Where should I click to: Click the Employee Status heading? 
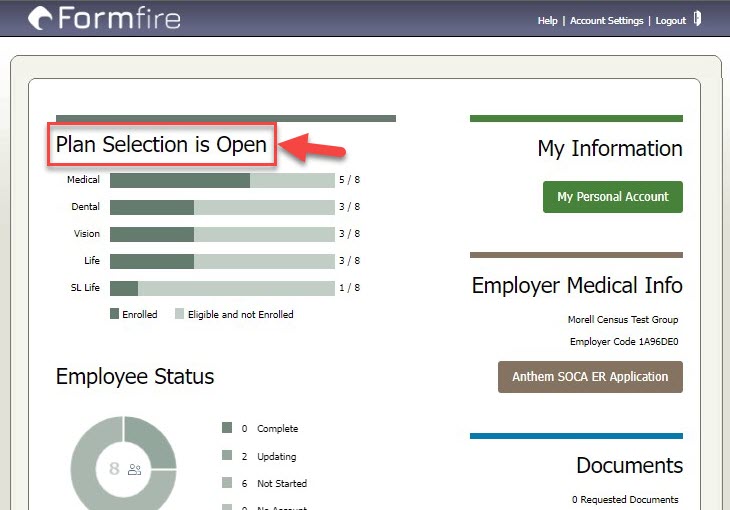click(135, 376)
